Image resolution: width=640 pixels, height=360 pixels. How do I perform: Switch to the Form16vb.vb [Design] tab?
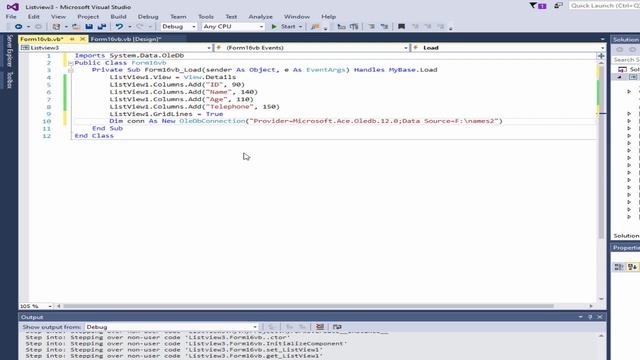126,39
